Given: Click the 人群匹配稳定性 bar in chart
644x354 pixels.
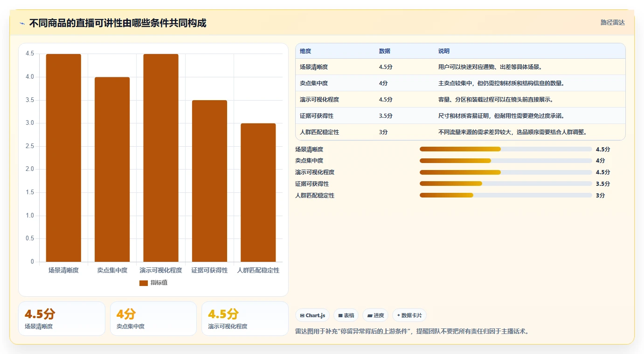Looking at the screenshot, I should tap(258, 192).
